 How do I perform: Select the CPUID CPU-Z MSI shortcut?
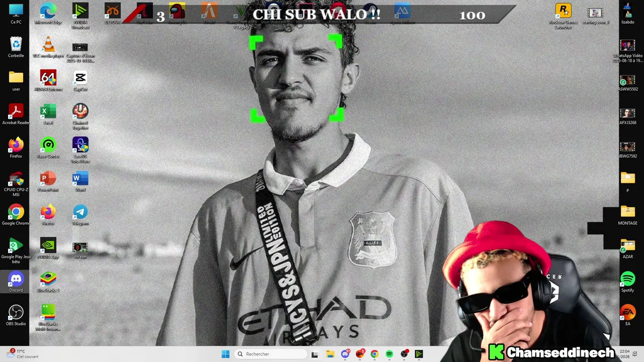click(16, 184)
